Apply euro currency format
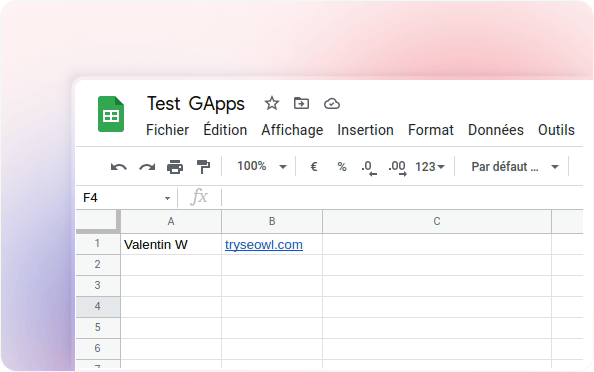This screenshot has height=372, width=594. click(314, 167)
